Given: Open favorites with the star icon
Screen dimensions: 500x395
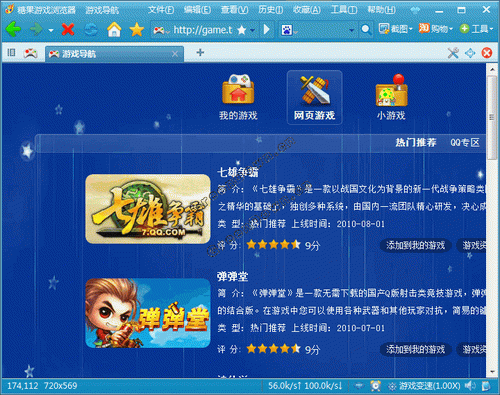Looking at the screenshot, I should click(x=137, y=30).
